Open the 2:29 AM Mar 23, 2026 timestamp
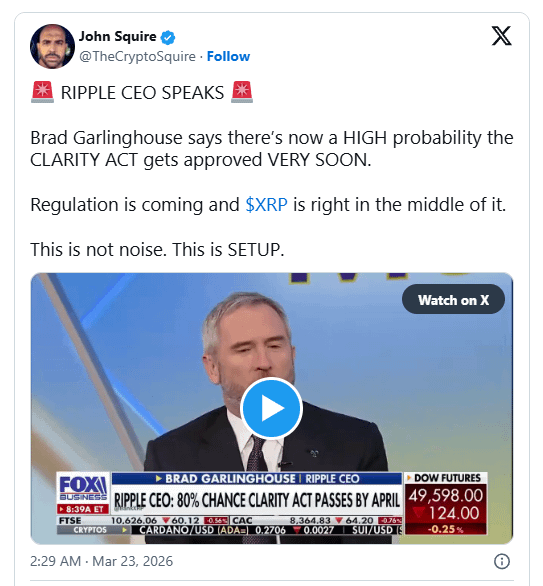 (101, 561)
